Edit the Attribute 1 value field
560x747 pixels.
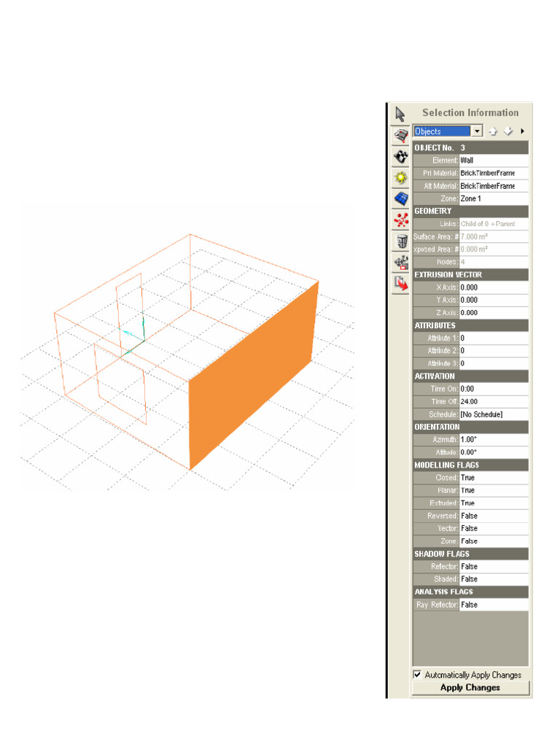pos(494,338)
